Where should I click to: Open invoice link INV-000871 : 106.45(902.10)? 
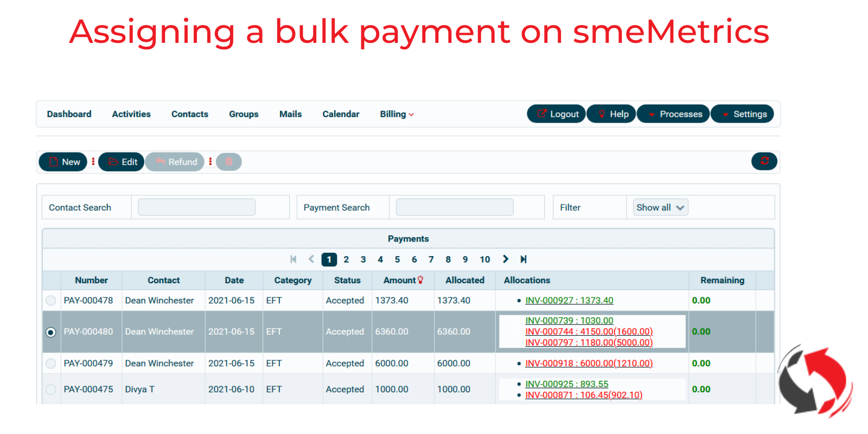(584, 395)
